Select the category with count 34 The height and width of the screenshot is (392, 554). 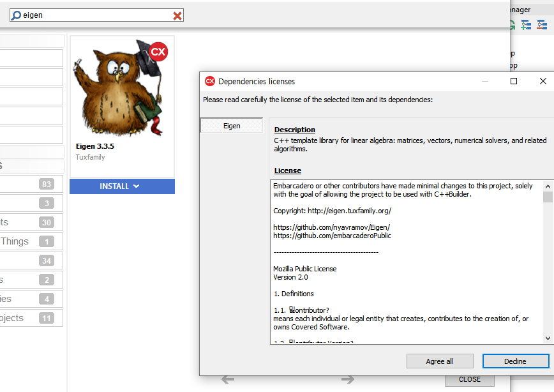point(31,260)
